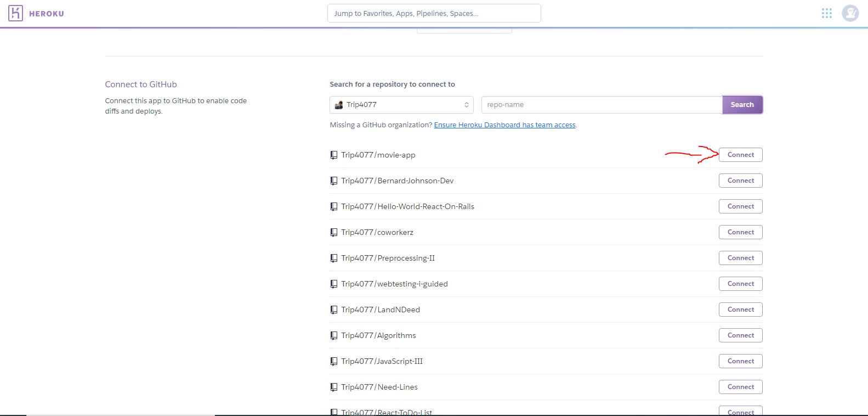Click the purple Search button
Viewport: 868px width, 416px height.
click(x=742, y=105)
